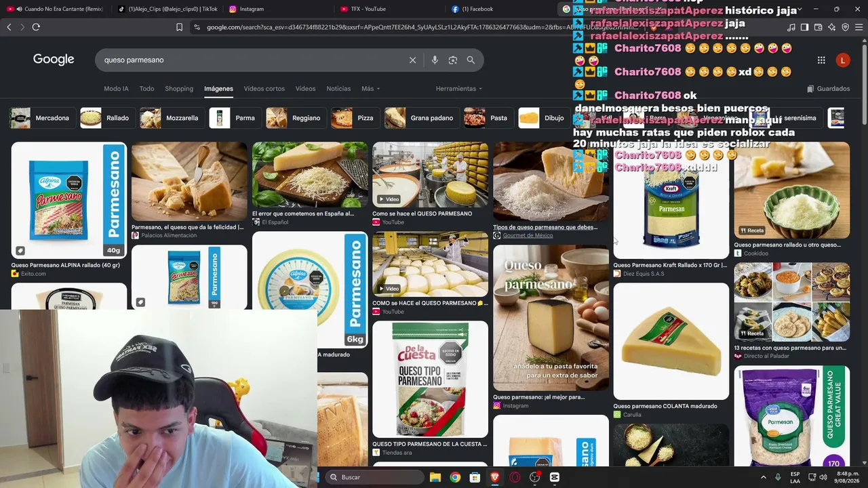Switch to Modo IA tab

[116, 89]
